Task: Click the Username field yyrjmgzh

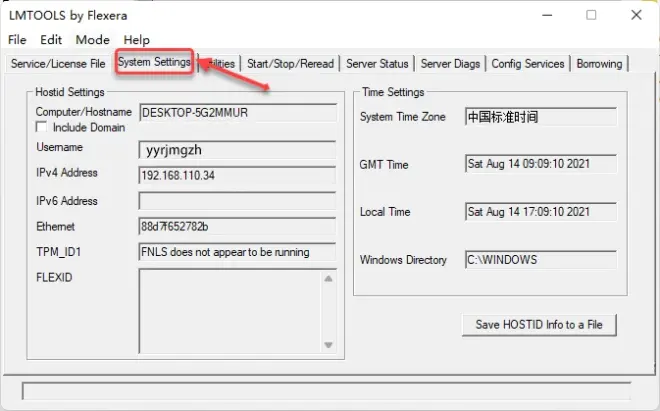Action: [x=237, y=150]
